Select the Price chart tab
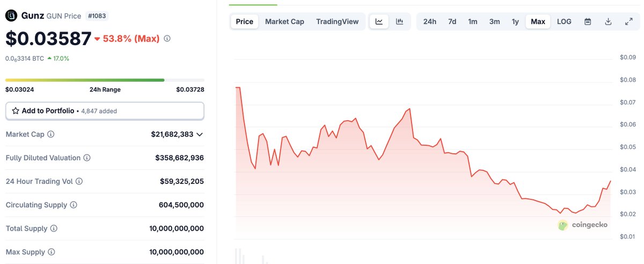Viewport: 644px width, 264px height. pyautogui.click(x=245, y=22)
